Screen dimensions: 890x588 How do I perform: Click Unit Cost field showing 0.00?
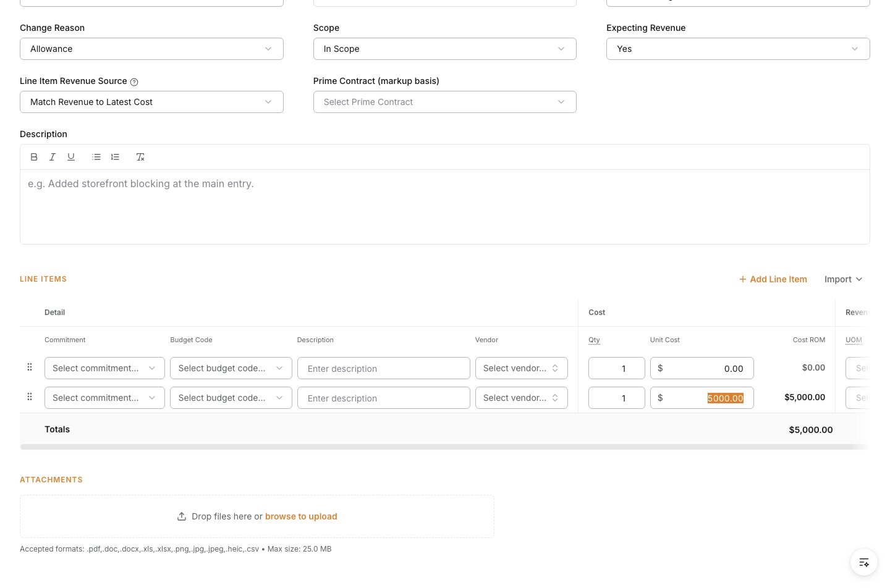point(702,368)
